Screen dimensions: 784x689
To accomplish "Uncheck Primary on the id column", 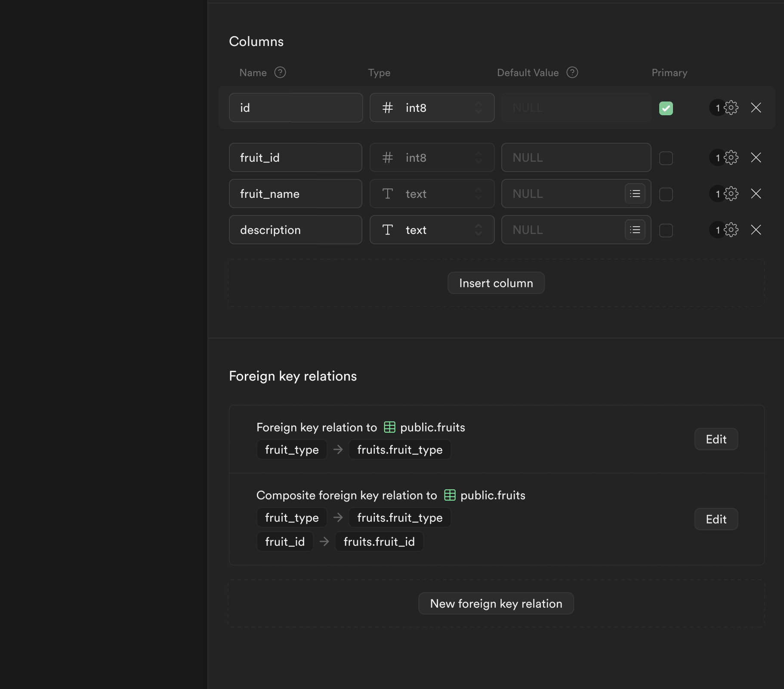I will (666, 108).
